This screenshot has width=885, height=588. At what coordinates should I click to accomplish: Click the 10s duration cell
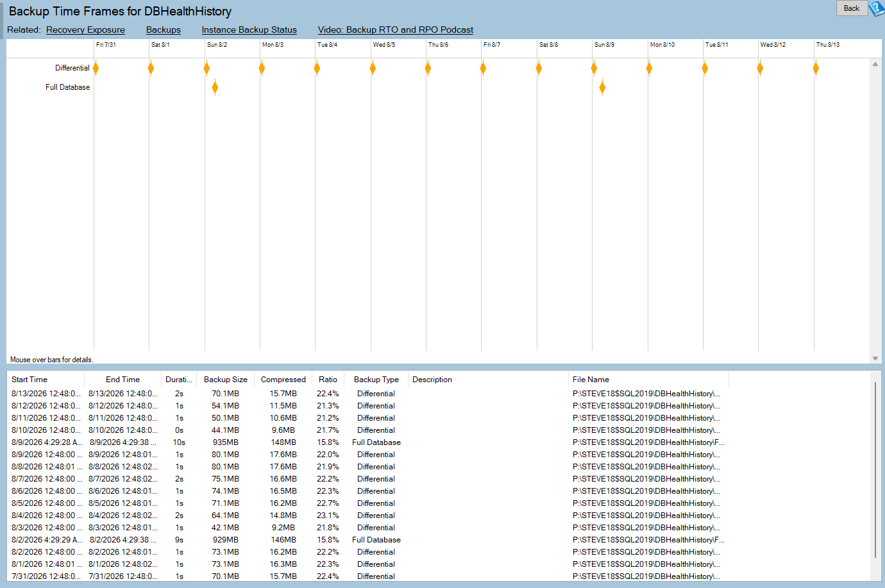click(x=179, y=442)
